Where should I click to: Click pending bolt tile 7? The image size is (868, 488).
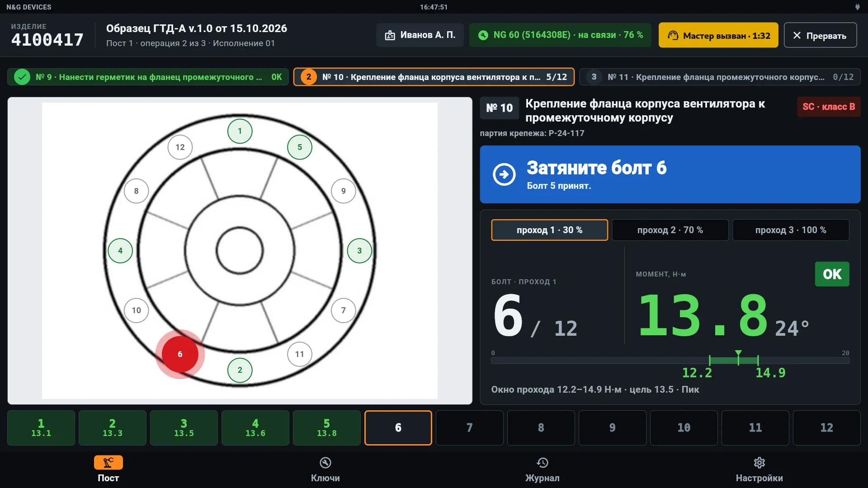(x=470, y=428)
